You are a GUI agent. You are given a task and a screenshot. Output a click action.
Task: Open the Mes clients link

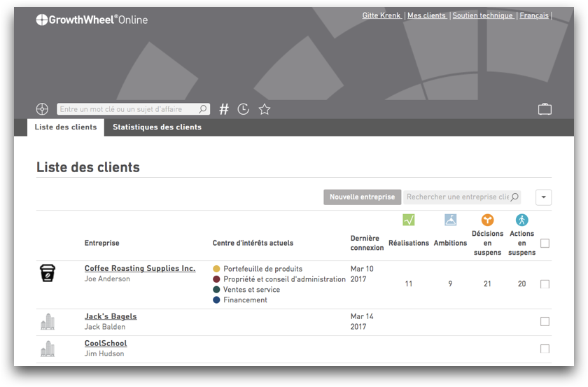tap(427, 15)
